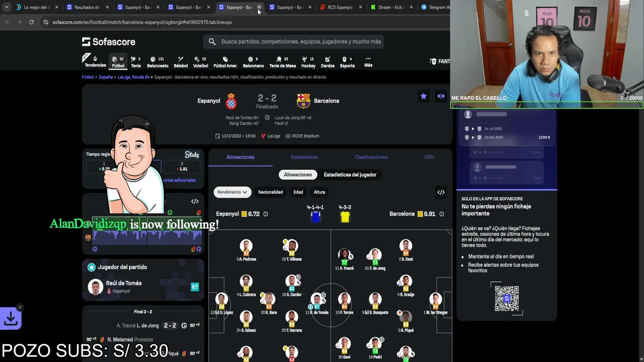Switch to the Telegram browser tab

437,7
